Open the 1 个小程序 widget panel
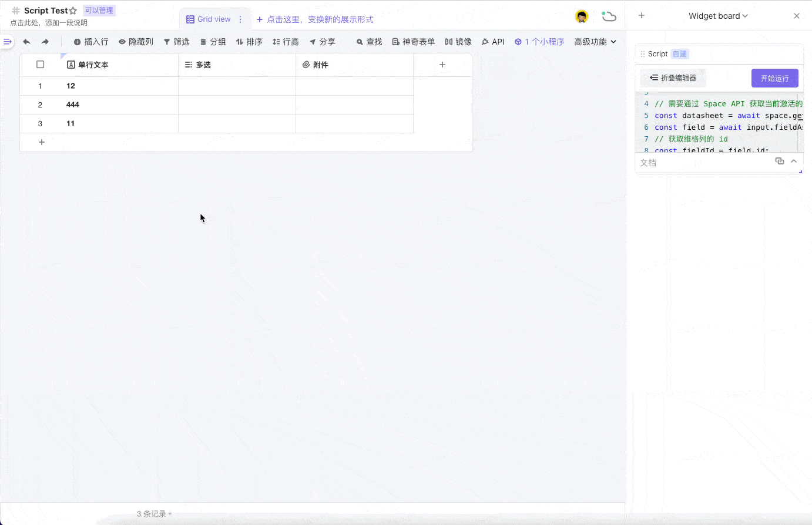Screen dimensions: 812x525 pos(539,42)
